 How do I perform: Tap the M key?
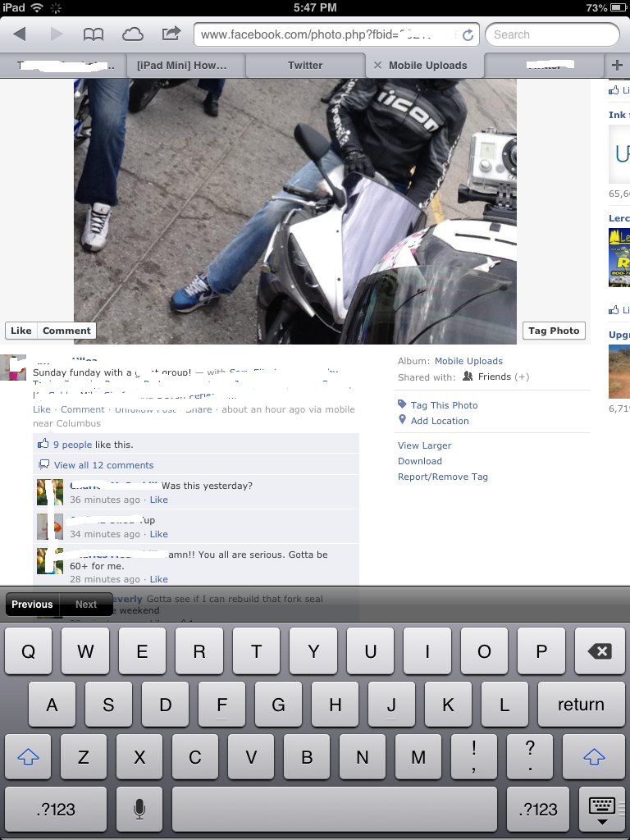coord(418,756)
